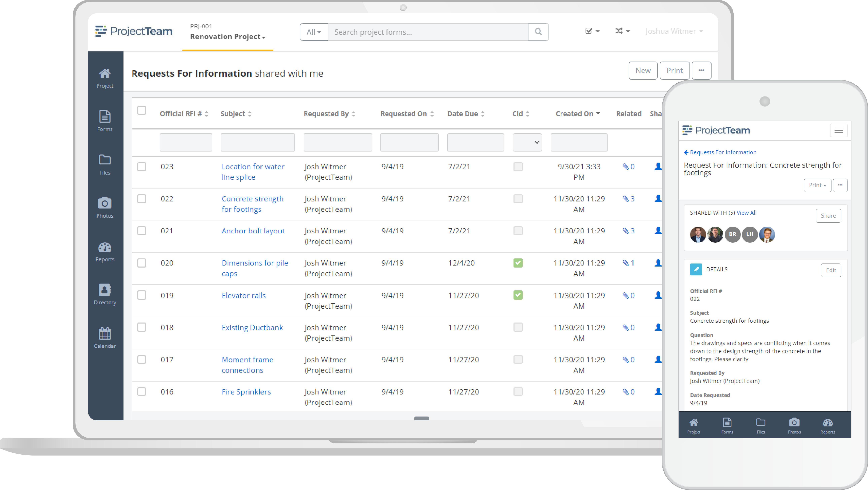Sort by the Cld column header
Image resolution: width=868 pixels, height=490 pixels.
pos(521,114)
